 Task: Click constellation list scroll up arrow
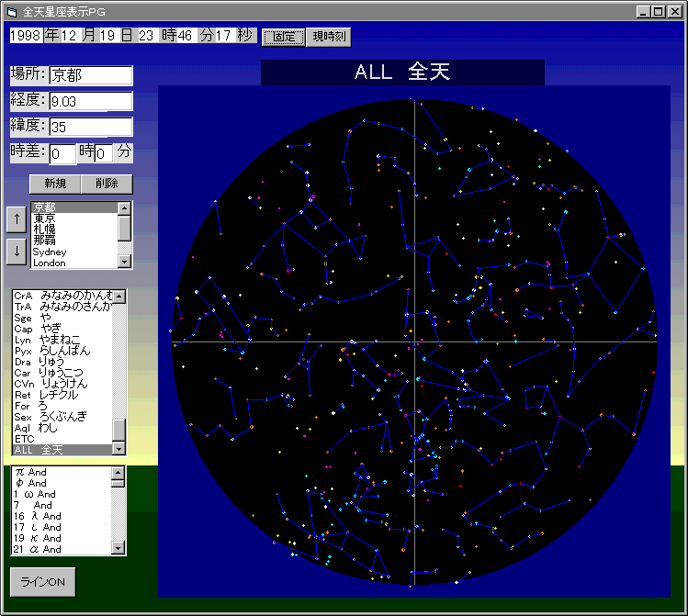click(x=118, y=297)
